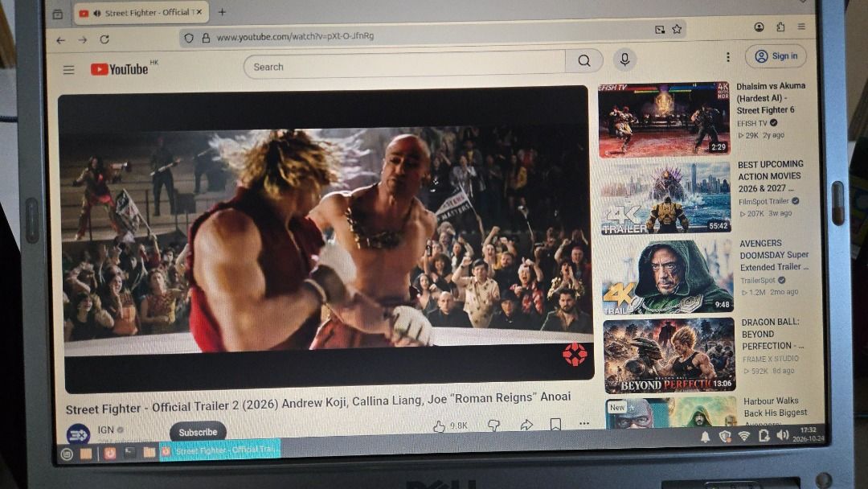This screenshot has height=489, width=868.
Task: Bookmark this page with star icon
Action: tap(677, 29)
